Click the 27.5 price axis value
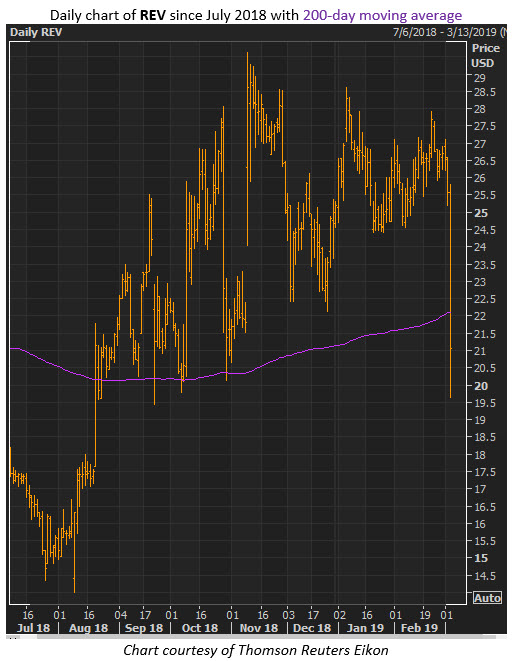The height and width of the screenshot is (661, 516). click(484, 126)
